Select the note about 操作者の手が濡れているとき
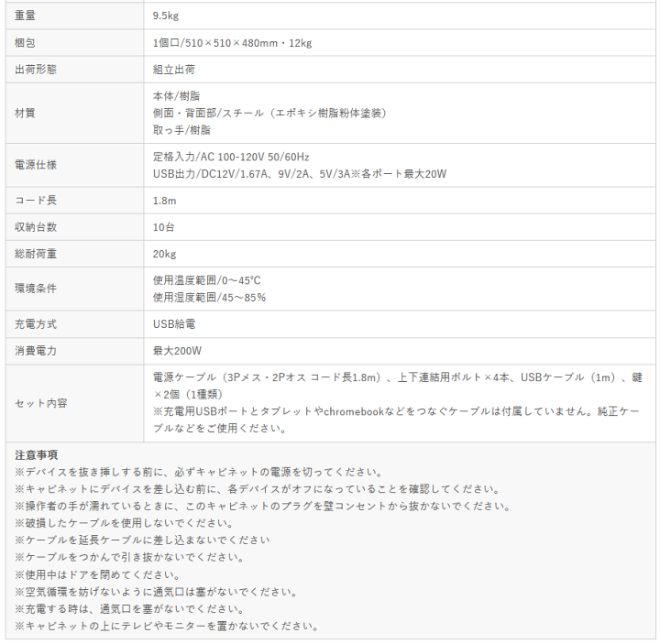Viewport: 660px width, 644px height. point(263,506)
